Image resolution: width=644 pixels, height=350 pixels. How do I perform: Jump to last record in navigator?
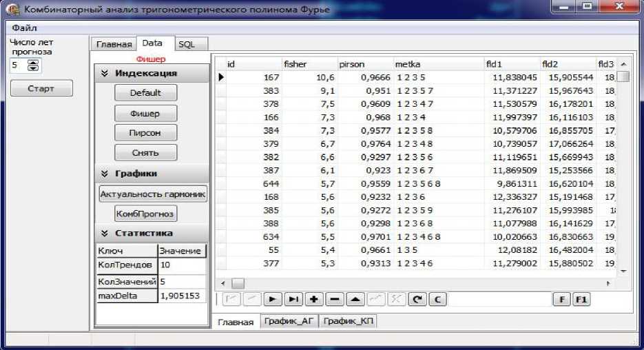click(293, 299)
